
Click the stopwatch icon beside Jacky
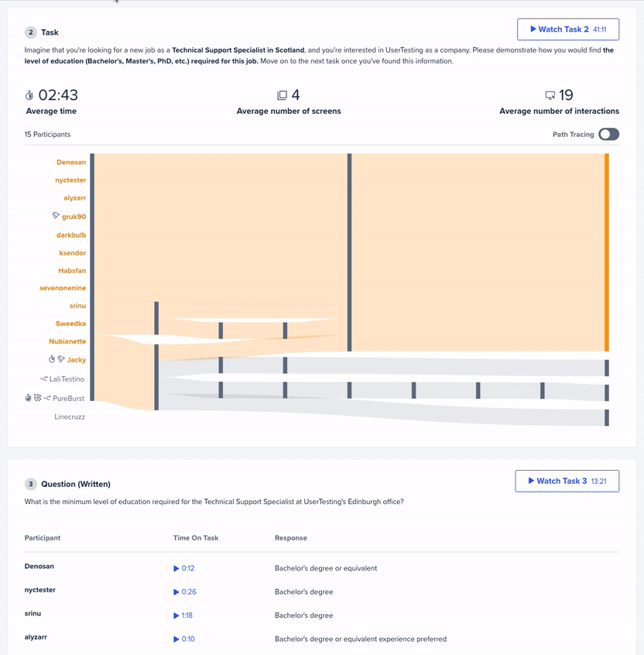(52, 359)
